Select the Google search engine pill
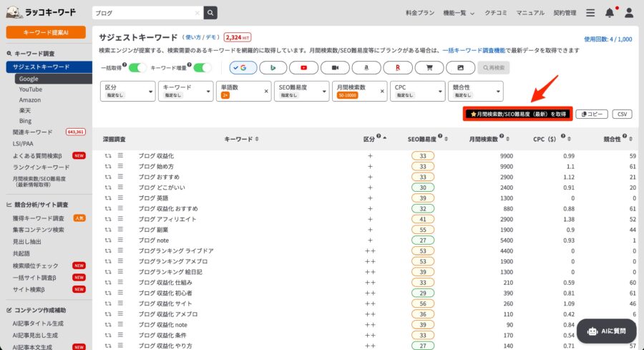Screen dimensions: 644x350 (x=243, y=68)
